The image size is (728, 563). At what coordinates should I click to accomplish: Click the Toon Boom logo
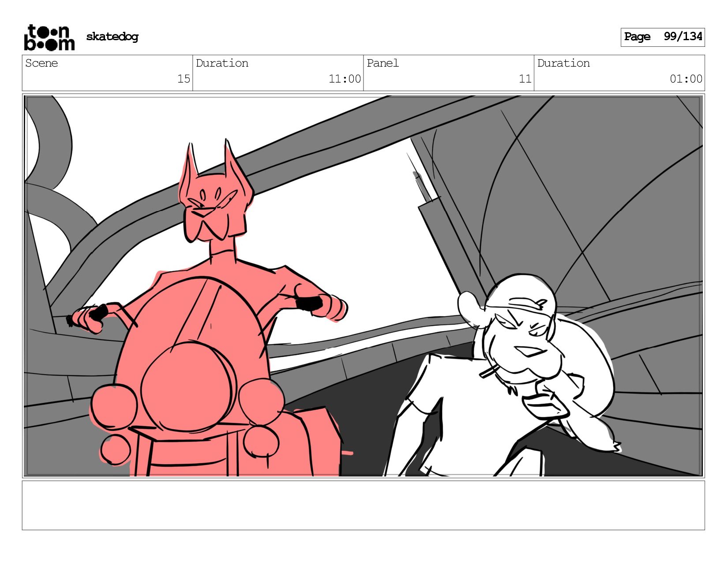coord(49,37)
